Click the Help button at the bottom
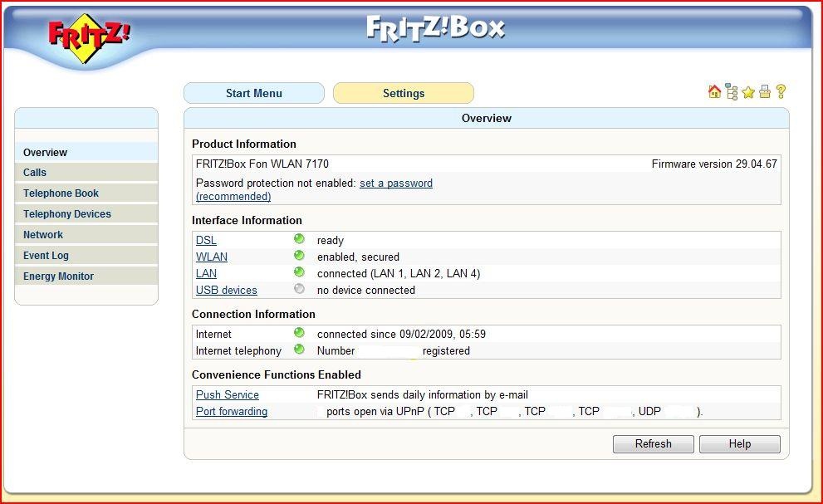 tap(740, 444)
